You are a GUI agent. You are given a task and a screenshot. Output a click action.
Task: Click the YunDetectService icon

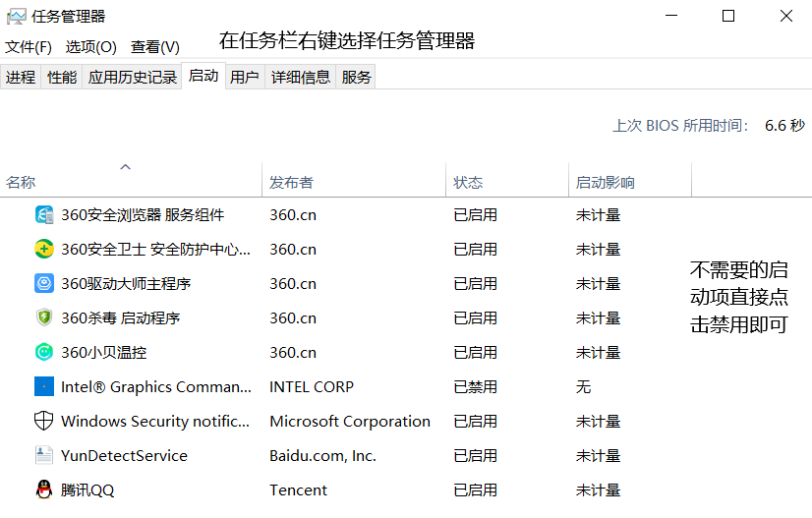pyautogui.click(x=44, y=455)
